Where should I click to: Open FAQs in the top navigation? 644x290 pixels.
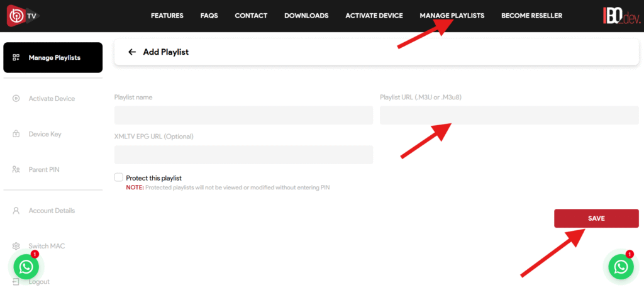pyautogui.click(x=209, y=16)
